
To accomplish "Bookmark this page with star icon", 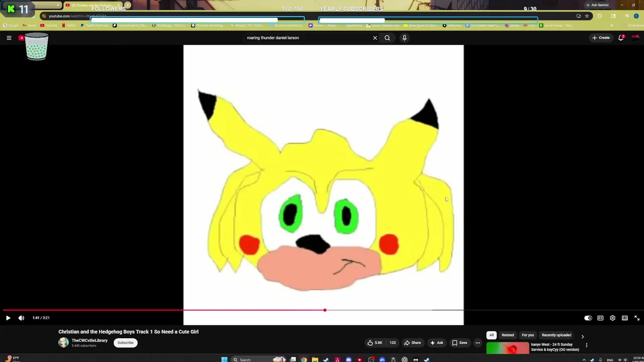I will [x=587, y=16].
